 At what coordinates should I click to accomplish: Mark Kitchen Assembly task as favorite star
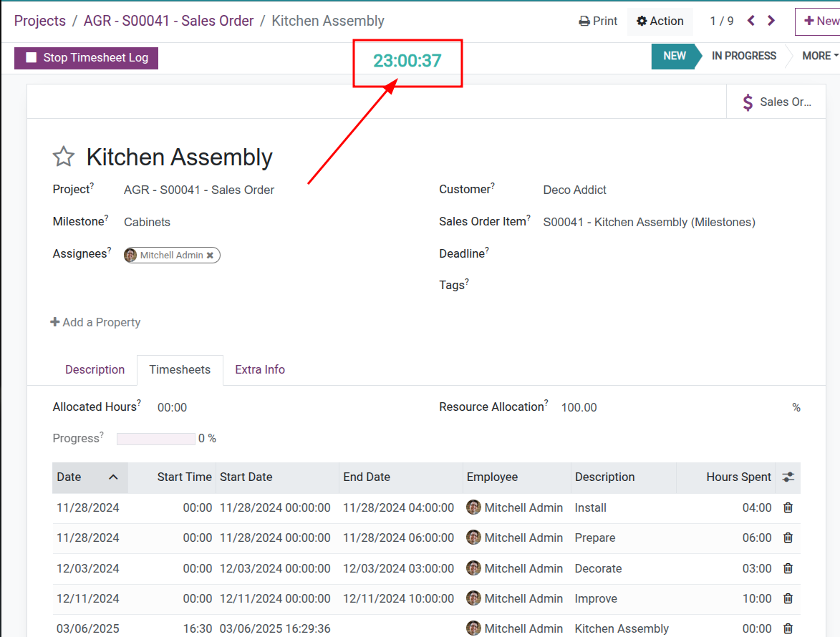(x=64, y=157)
